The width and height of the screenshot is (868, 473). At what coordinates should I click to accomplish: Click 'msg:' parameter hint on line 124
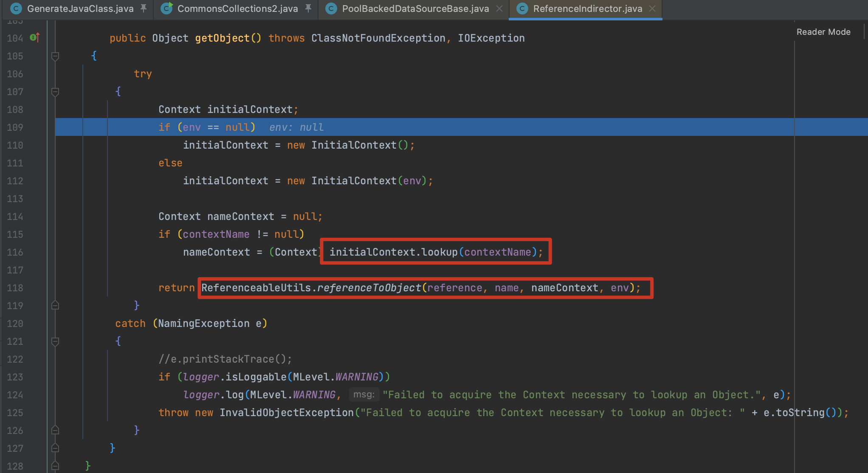click(364, 394)
